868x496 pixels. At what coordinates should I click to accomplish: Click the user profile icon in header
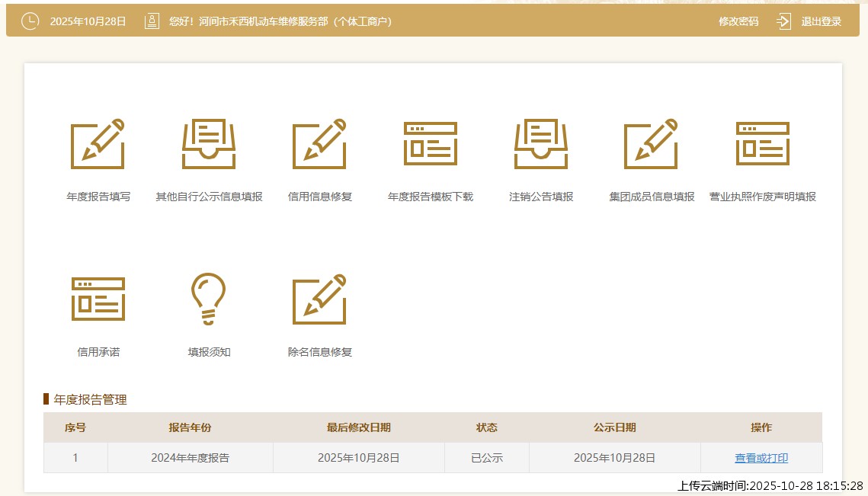[x=152, y=21]
